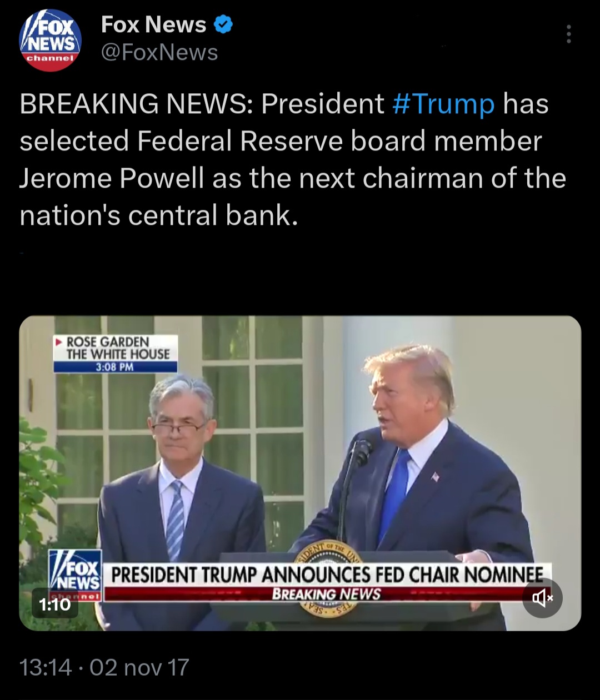Open the Fox News profile avatar
The image size is (600, 700).
[51, 40]
